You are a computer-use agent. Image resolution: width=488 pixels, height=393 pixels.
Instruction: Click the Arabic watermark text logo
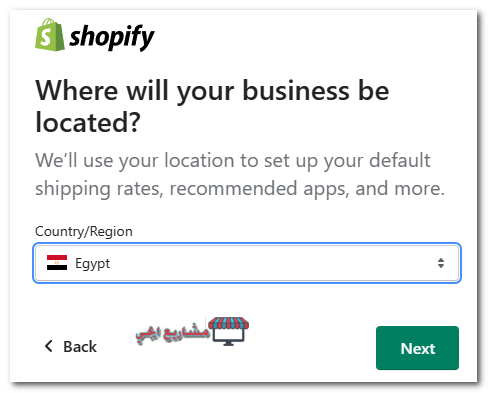coord(172,333)
